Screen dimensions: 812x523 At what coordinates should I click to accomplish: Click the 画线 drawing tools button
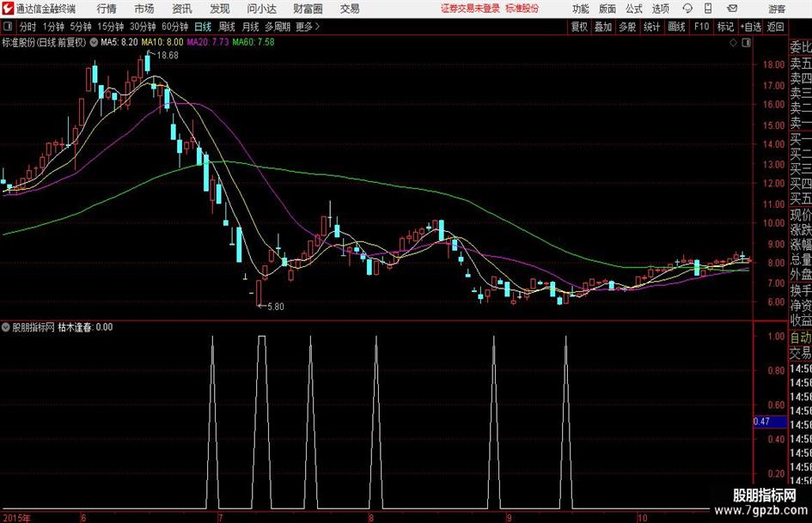[676, 27]
